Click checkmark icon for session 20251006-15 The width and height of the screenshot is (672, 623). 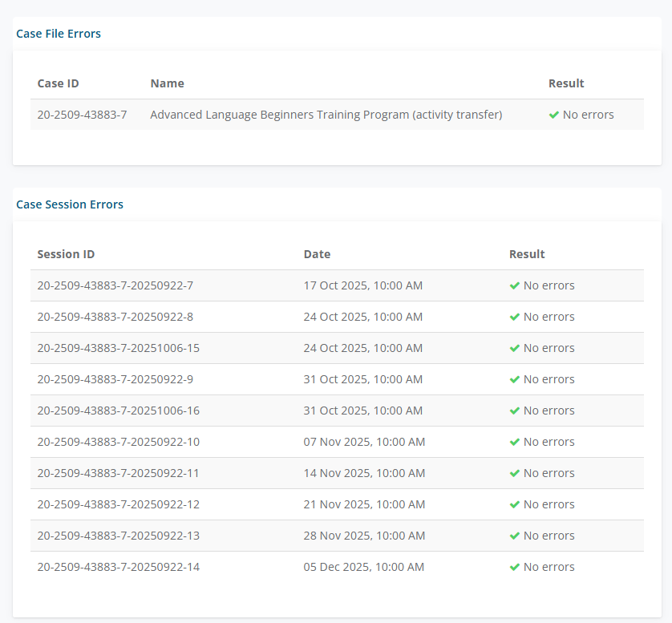pyautogui.click(x=515, y=348)
